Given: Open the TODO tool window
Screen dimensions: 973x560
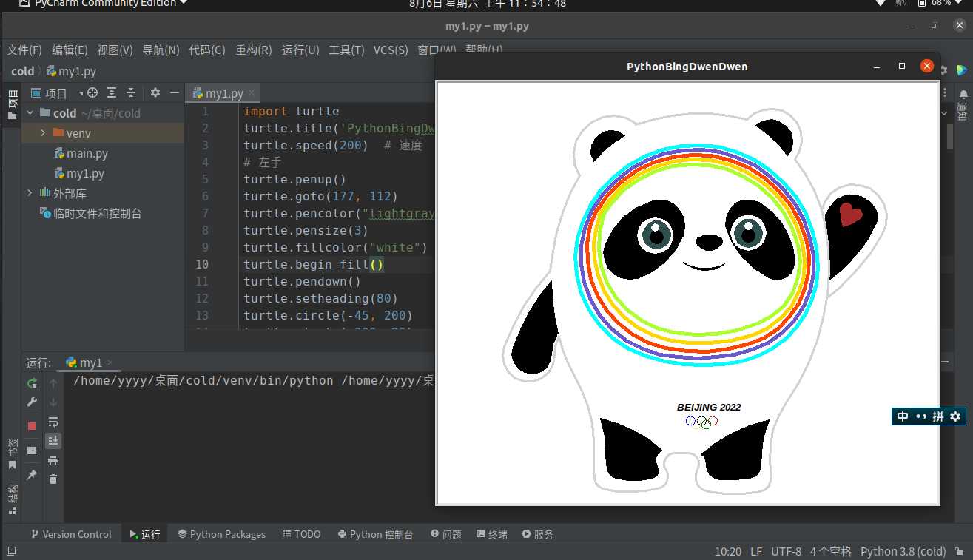Looking at the screenshot, I should [x=302, y=534].
